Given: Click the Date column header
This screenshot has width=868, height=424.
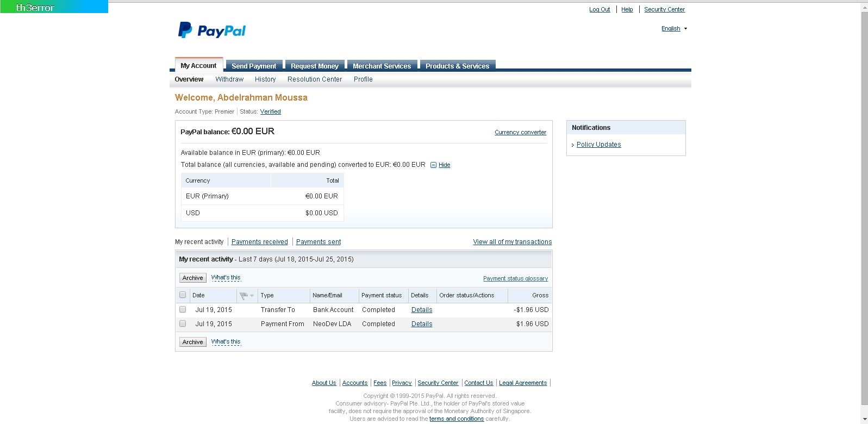Looking at the screenshot, I should pos(198,295).
